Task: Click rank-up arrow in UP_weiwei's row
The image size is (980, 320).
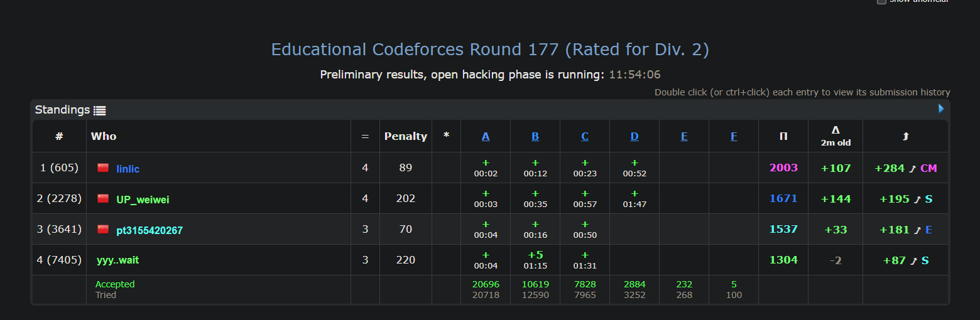Action: point(917,200)
